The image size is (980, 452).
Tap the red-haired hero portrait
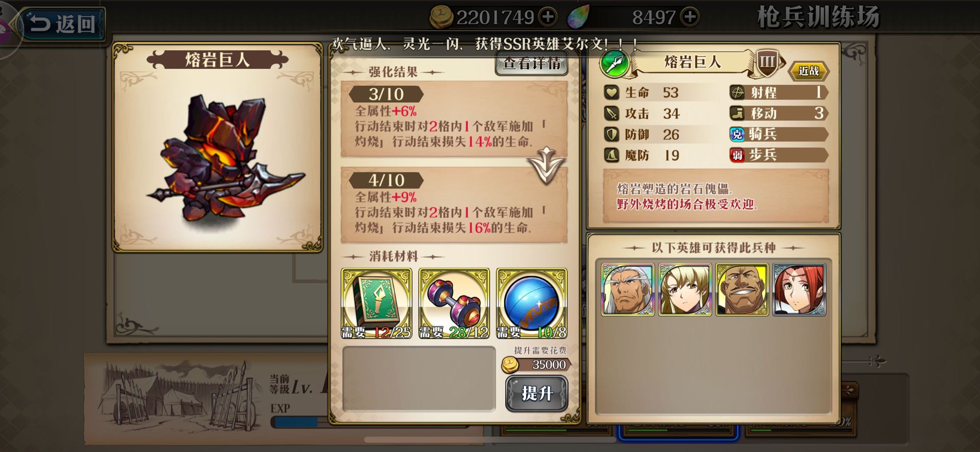tap(799, 289)
